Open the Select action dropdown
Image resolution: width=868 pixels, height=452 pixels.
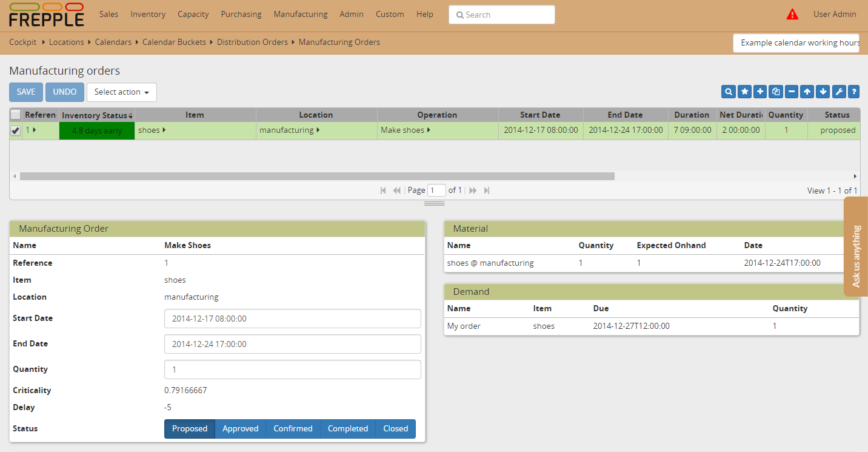(x=122, y=92)
